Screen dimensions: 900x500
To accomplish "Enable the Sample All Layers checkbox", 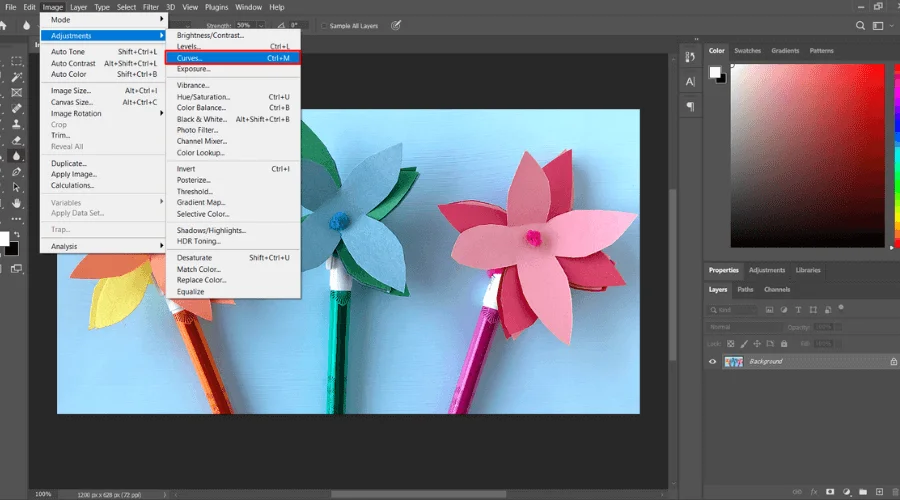I will [324, 26].
